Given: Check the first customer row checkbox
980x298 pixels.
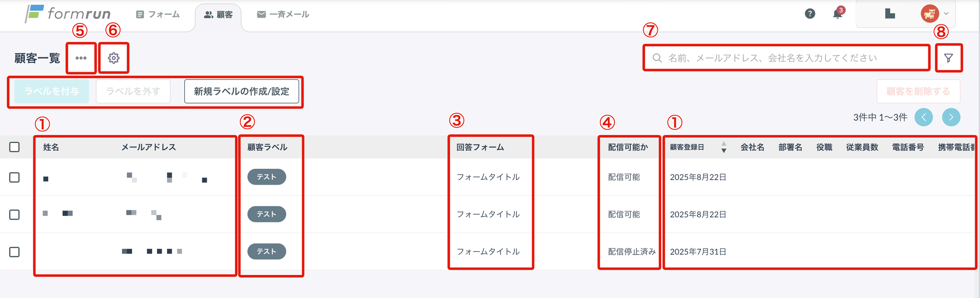Looking at the screenshot, I should click(x=15, y=177).
